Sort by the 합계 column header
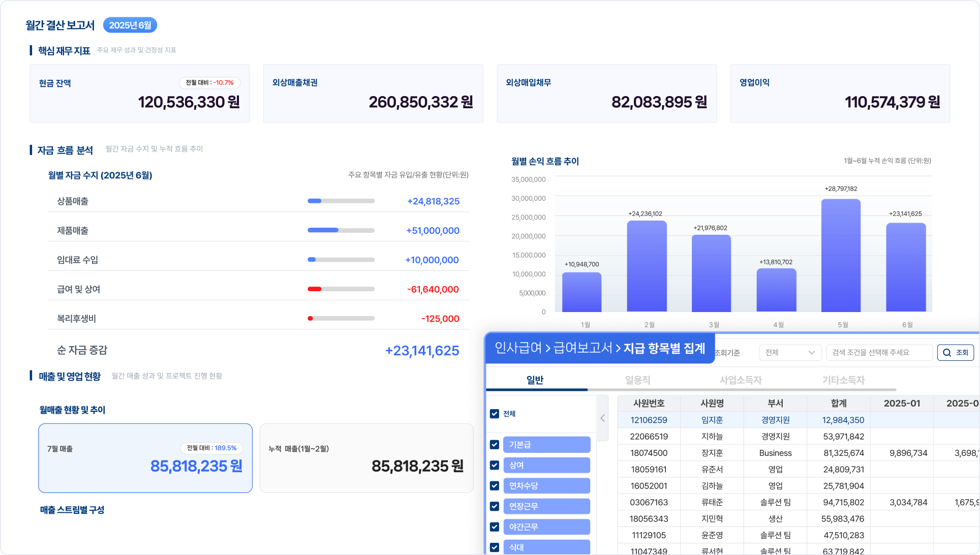This screenshot has width=980, height=555. click(839, 404)
